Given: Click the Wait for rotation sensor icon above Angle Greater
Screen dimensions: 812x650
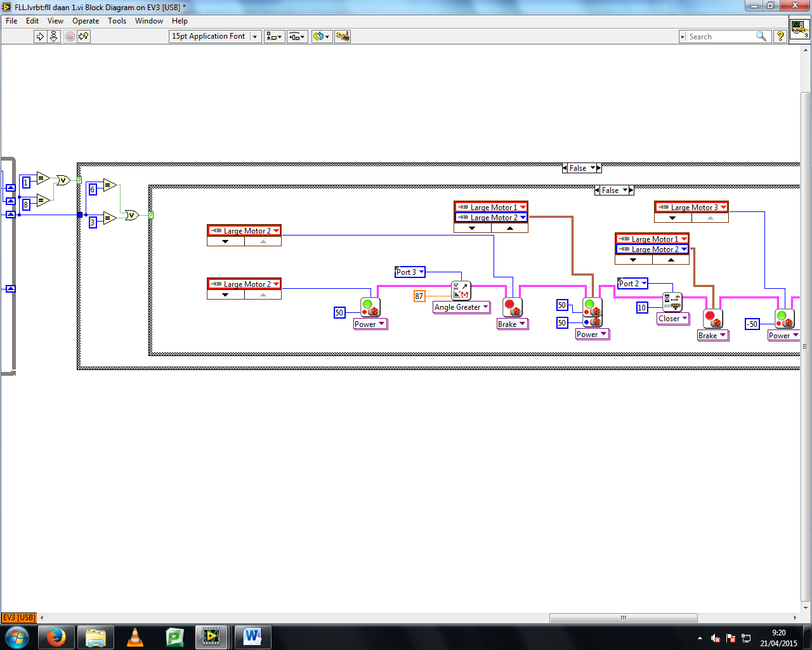Looking at the screenshot, I should coord(461,291).
